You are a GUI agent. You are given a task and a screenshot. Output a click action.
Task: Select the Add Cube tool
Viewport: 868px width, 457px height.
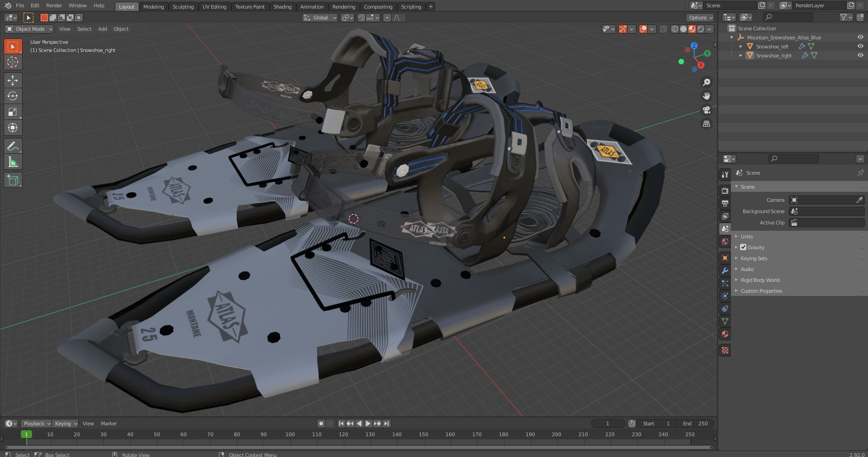[13, 180]
